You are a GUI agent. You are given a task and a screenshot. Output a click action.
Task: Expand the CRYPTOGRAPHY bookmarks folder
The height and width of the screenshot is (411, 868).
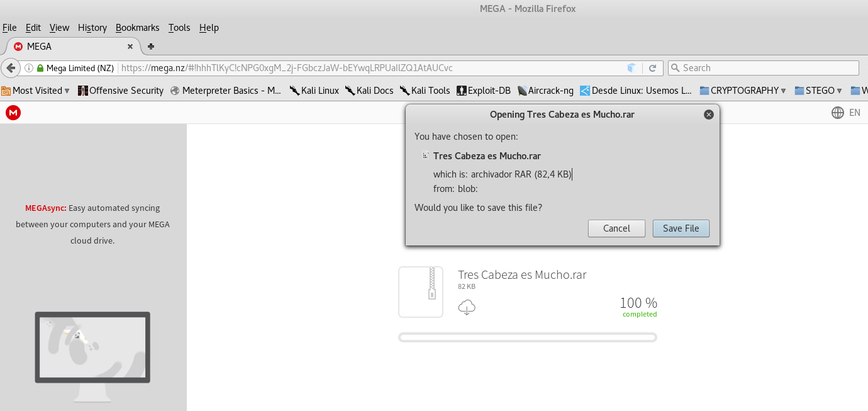click(743, 91)
